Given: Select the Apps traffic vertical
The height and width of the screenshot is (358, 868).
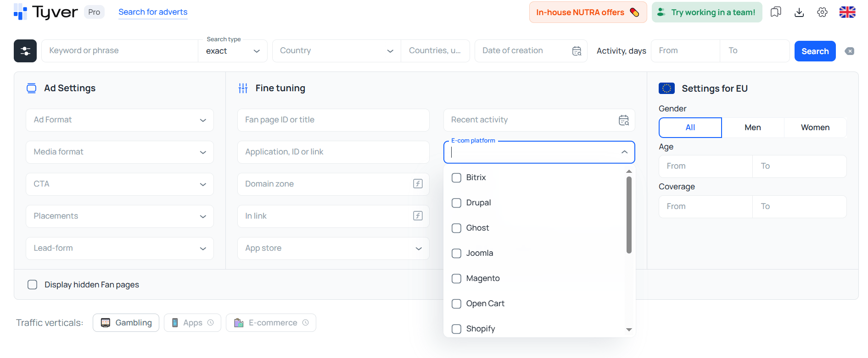Looking at the screenshot, I should point(192,323).
